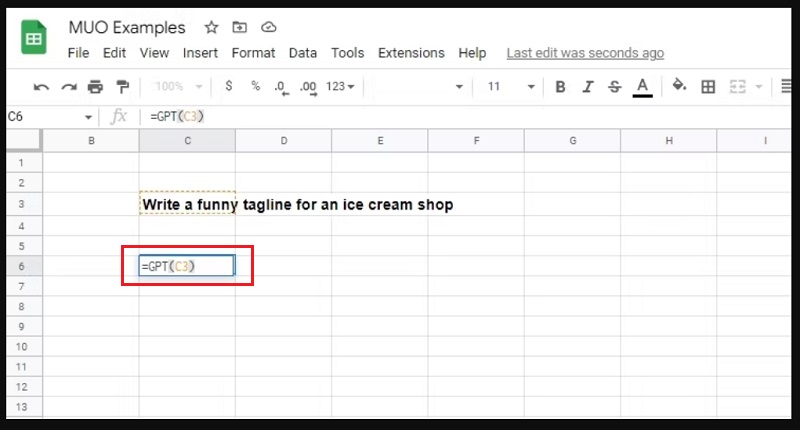Toggle bold formatting

coord(560,87)
